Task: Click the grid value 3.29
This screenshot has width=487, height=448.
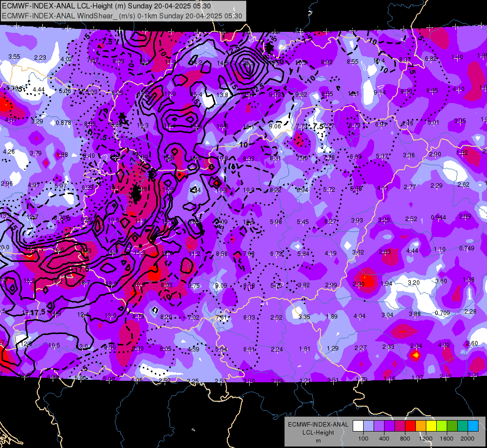Action: coord(37,121)
